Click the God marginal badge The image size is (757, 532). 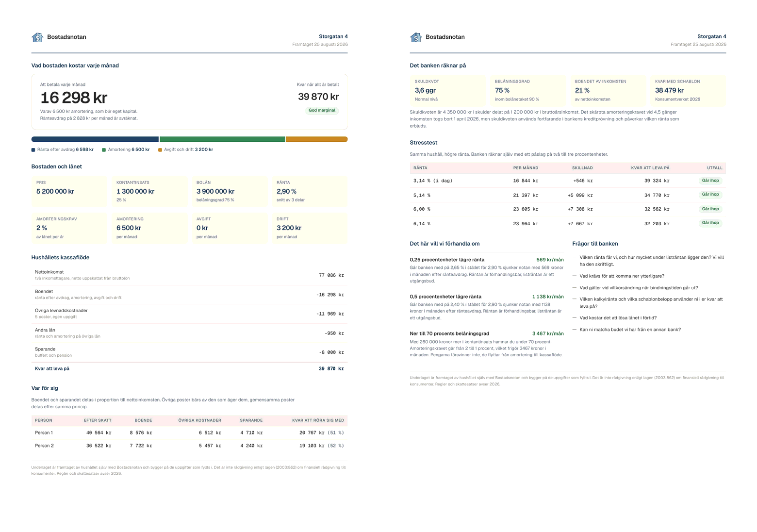pos(322,110)
